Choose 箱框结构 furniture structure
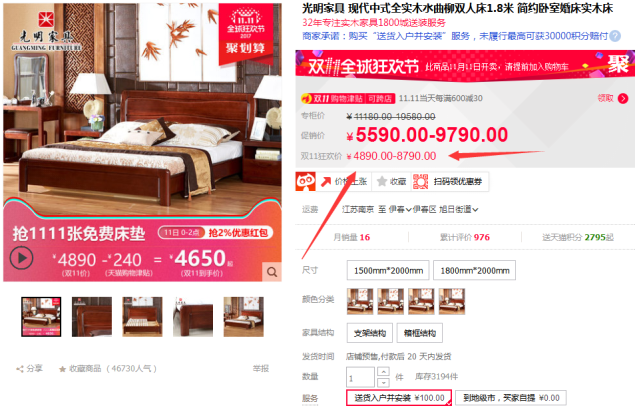The height and width of the screenshot is (410, 643). (420, 333)
